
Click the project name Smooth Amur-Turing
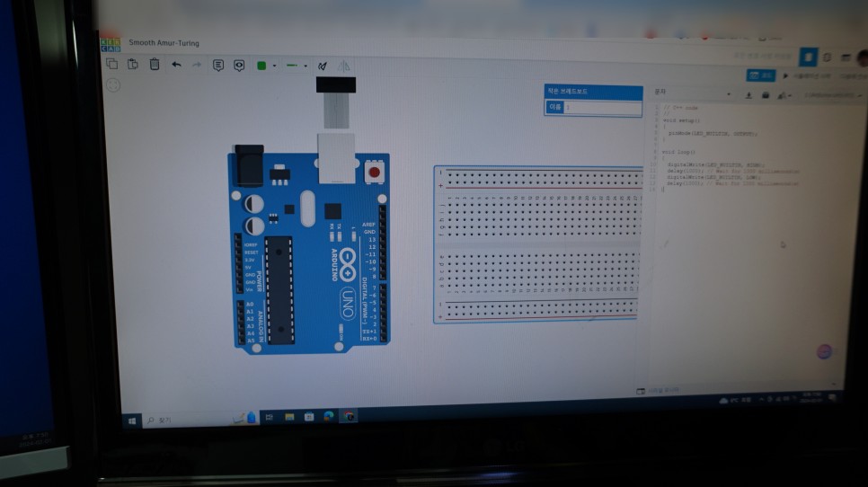164,42
